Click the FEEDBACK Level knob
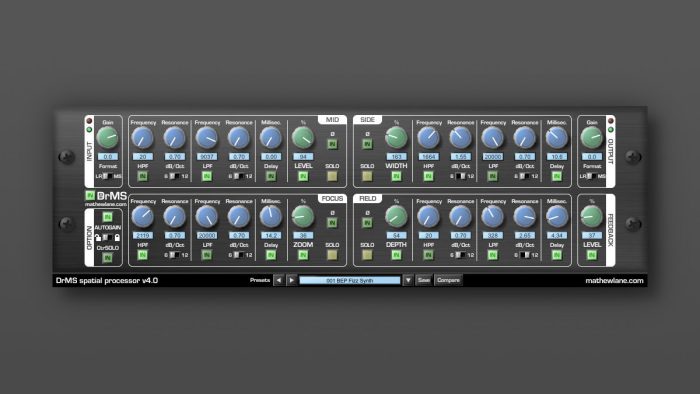The width and height of the screenshot is (700, 394). click(x=592, y=216)
